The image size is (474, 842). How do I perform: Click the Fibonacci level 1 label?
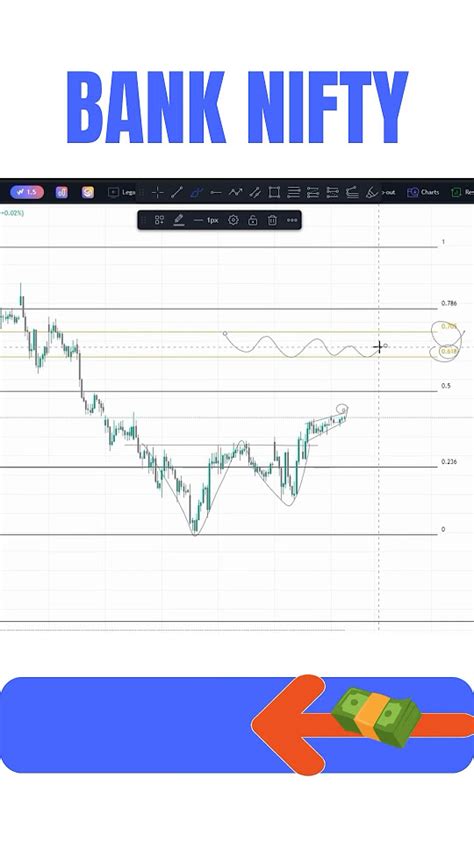click(443, 242)
